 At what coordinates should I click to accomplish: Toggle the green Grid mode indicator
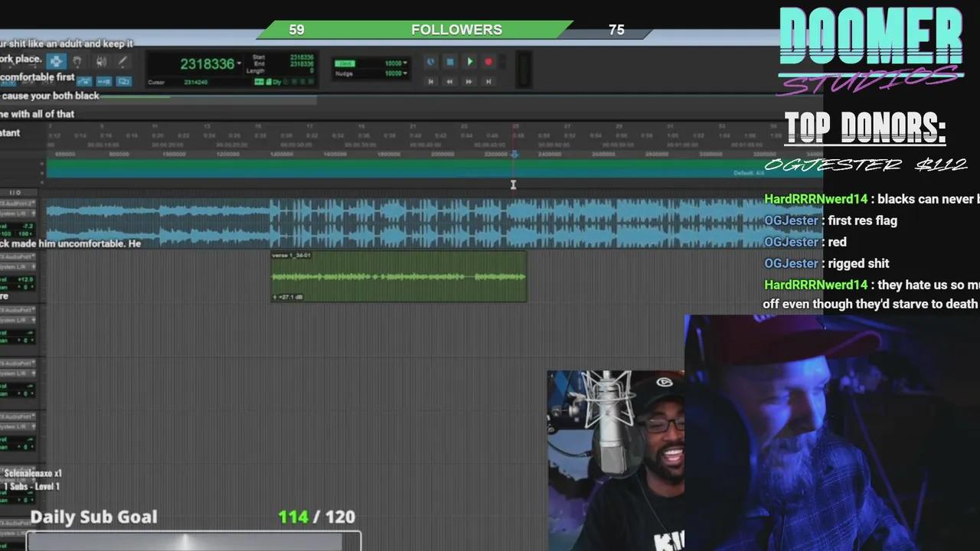coord(345,64)
